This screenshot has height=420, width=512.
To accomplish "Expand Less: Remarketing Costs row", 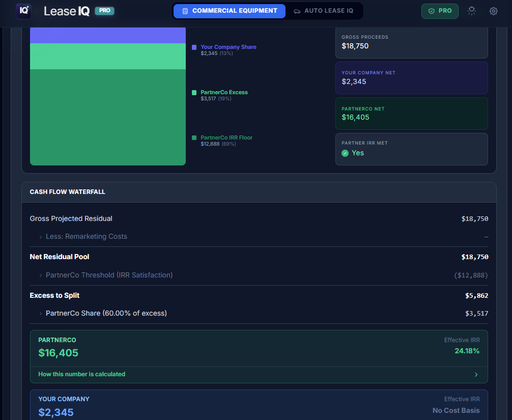I will point(259,236).
